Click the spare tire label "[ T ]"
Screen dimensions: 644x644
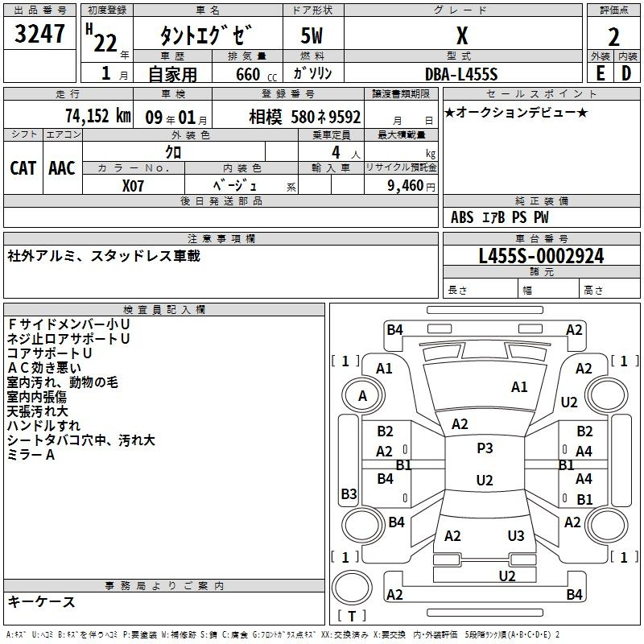(352, 616)
